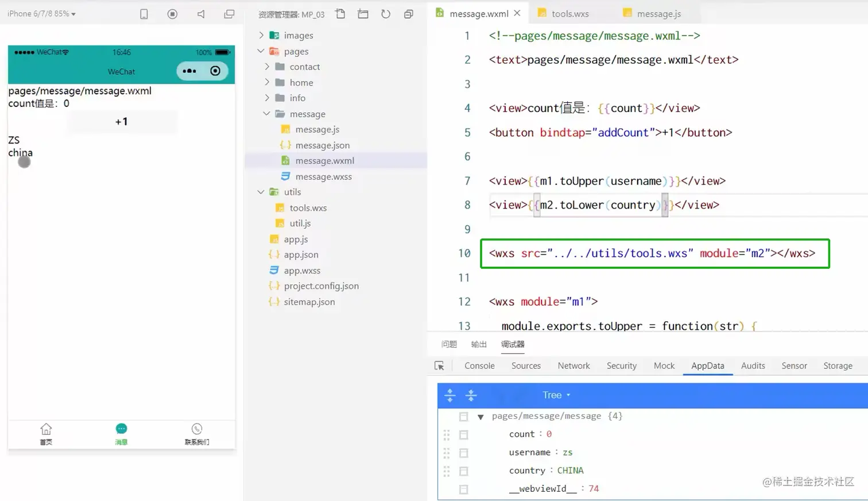
Task: Tap the +1 button in simulator
Action: point(121,122)
